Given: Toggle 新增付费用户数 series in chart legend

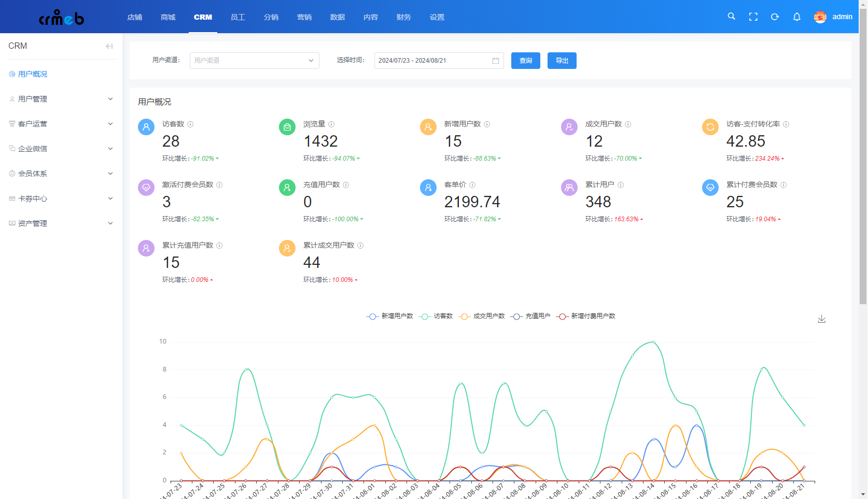Looking at the screenshot, I should click(585, 316).
